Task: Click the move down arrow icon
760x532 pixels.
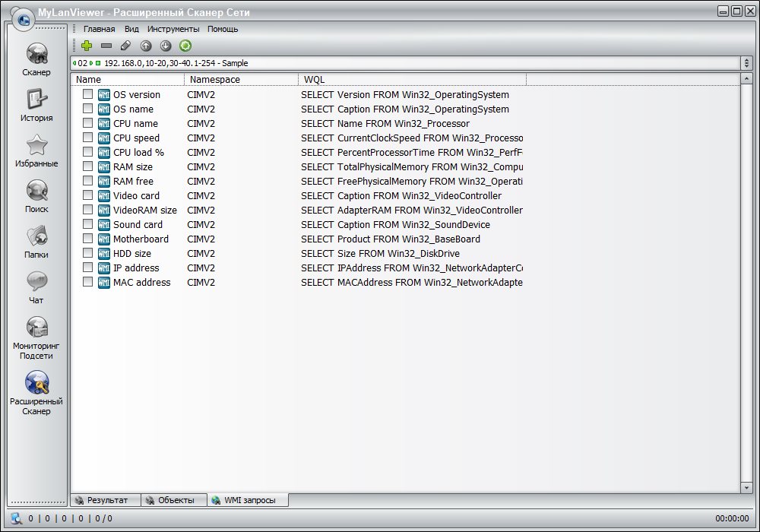Action: 166,46
